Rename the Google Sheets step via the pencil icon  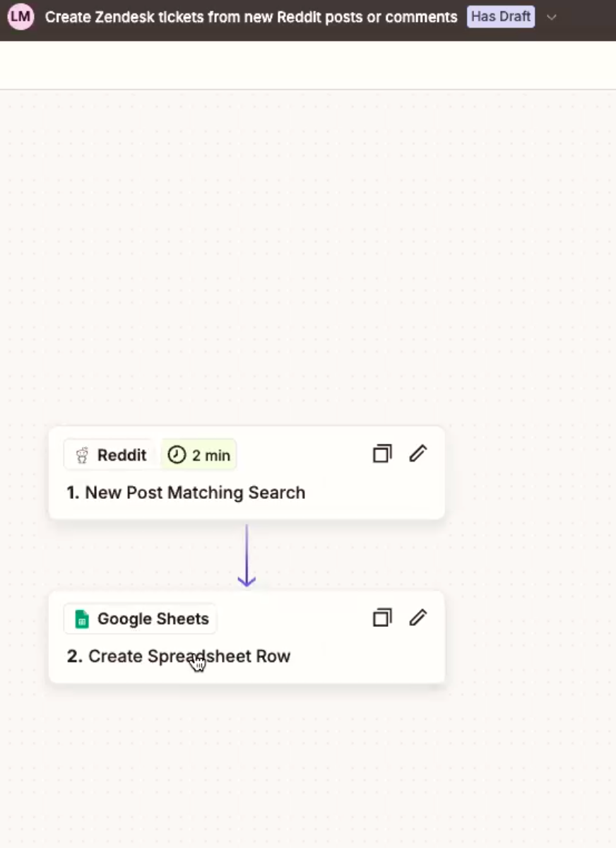coord(418,618)
